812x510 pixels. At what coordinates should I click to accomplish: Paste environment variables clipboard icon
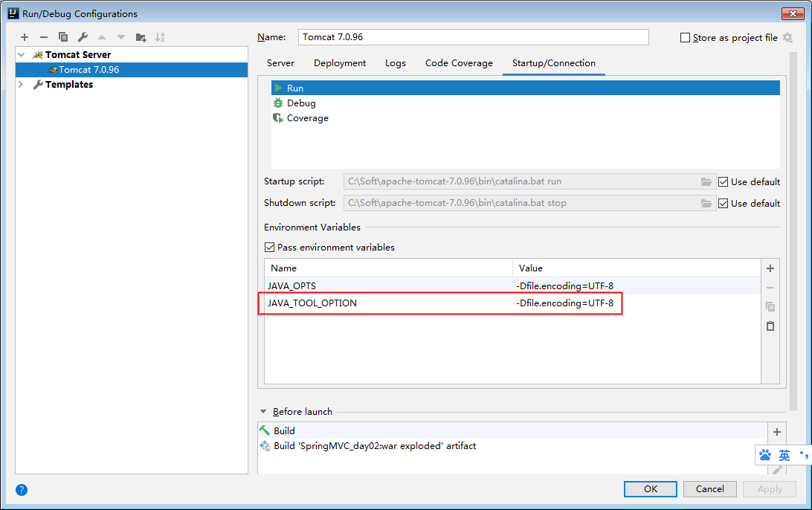pyautogui.click(x=770, y=326)
